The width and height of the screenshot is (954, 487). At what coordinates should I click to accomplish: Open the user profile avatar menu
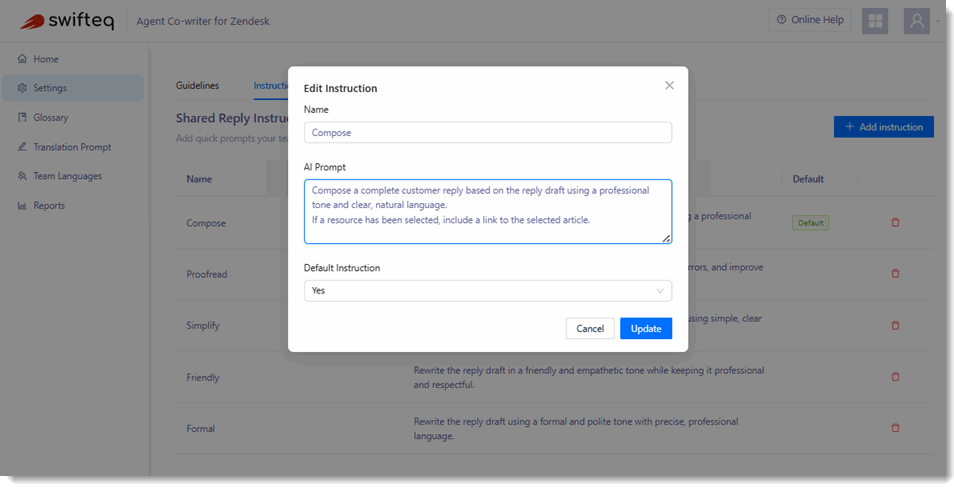(916, 21)
